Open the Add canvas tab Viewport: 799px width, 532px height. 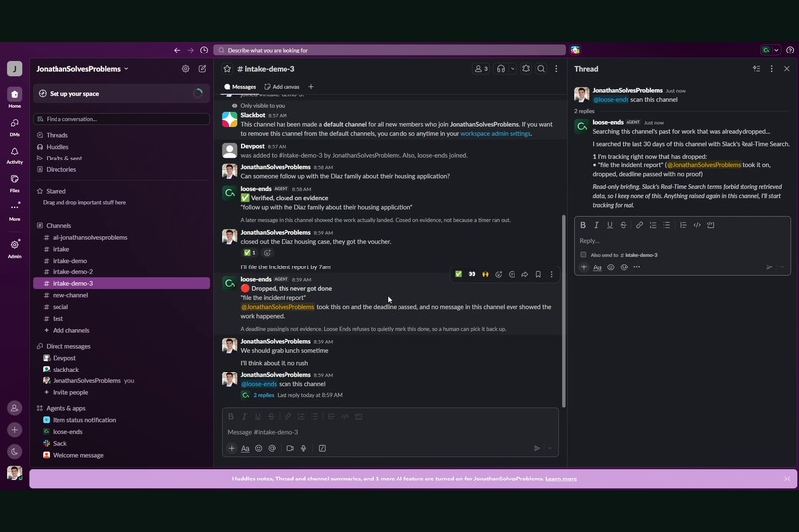pyautogui.click(x=282, y=87)
